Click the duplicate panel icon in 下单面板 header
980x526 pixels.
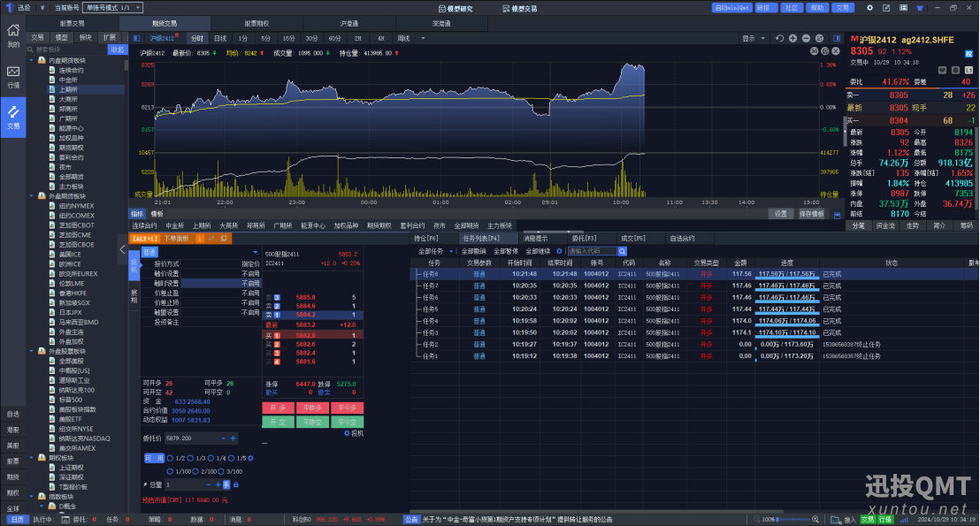click(224, 239)
